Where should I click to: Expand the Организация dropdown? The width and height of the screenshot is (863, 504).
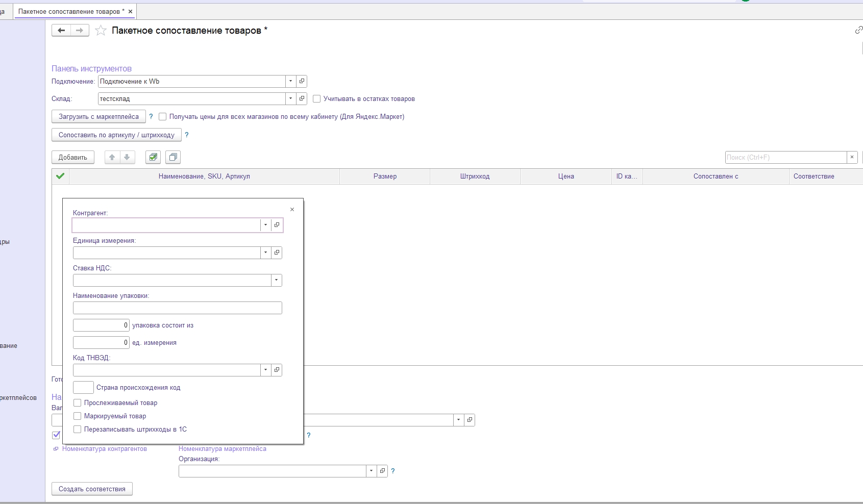click(x=371, y=471)
